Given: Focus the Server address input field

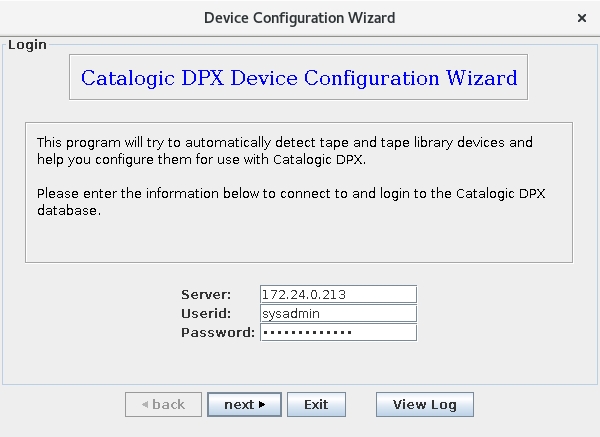Looking at the screenshot, I should coord(337,294).
